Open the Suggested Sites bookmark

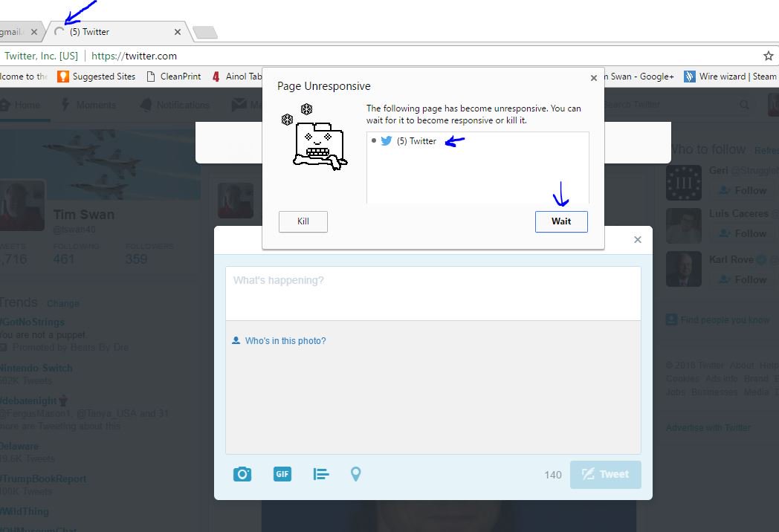tap(97, 77)
